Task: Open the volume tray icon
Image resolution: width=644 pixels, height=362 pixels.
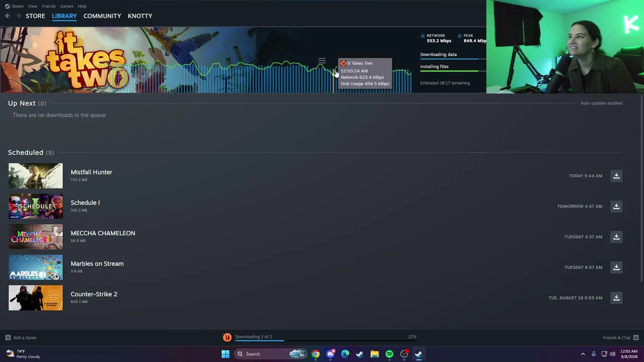Action: 612,354
